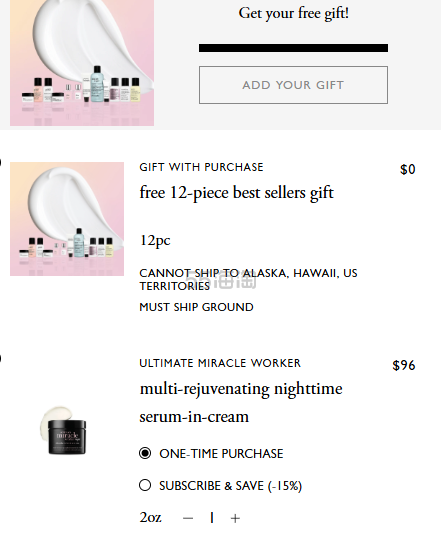Decrease quantity with the minus icon

pos(188,518)
